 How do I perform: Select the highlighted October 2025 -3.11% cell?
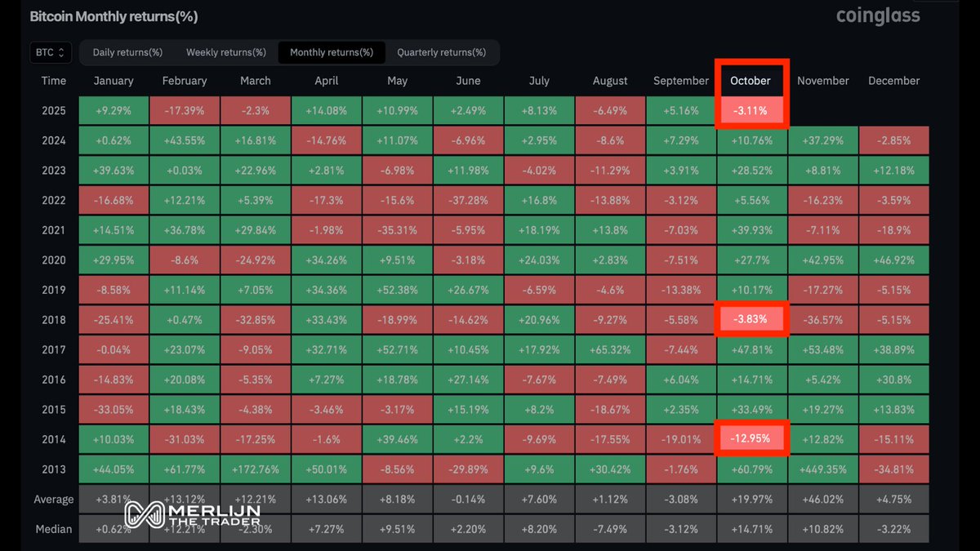pos(750,110)
